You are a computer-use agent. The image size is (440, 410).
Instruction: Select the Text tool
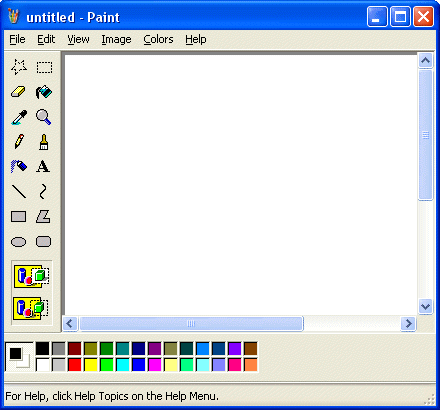point(44,166)
